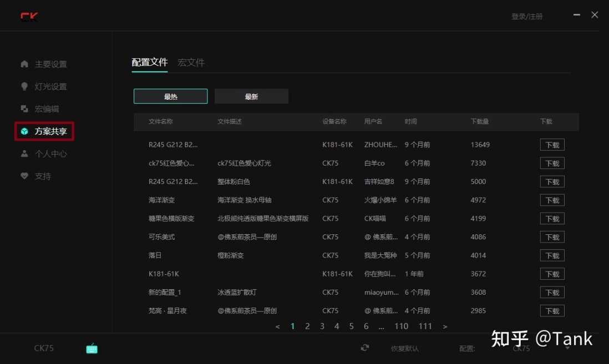The width and height of the screenshot is (609, 364).
Task: Go to page 4
Action: [337, 326]
